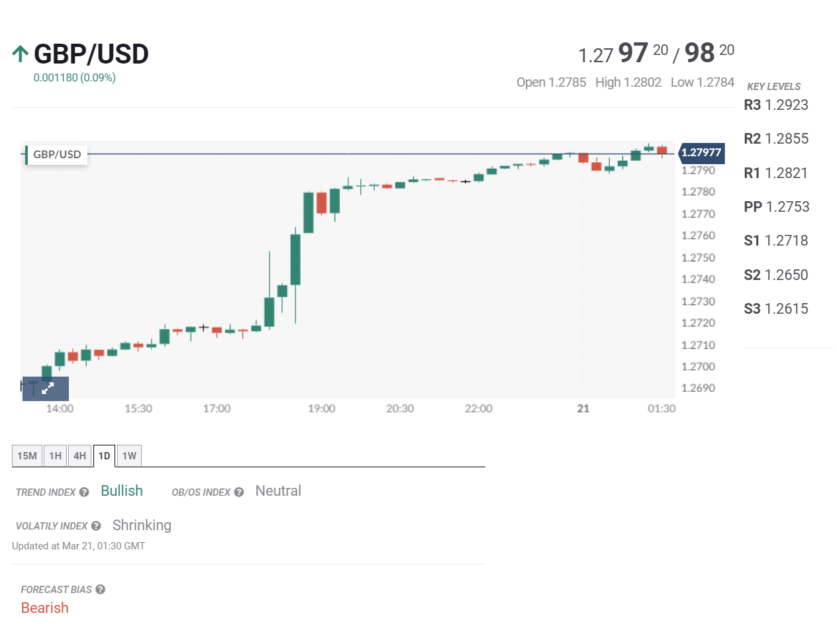Click the GBP/USD page title

coord(91,54)
